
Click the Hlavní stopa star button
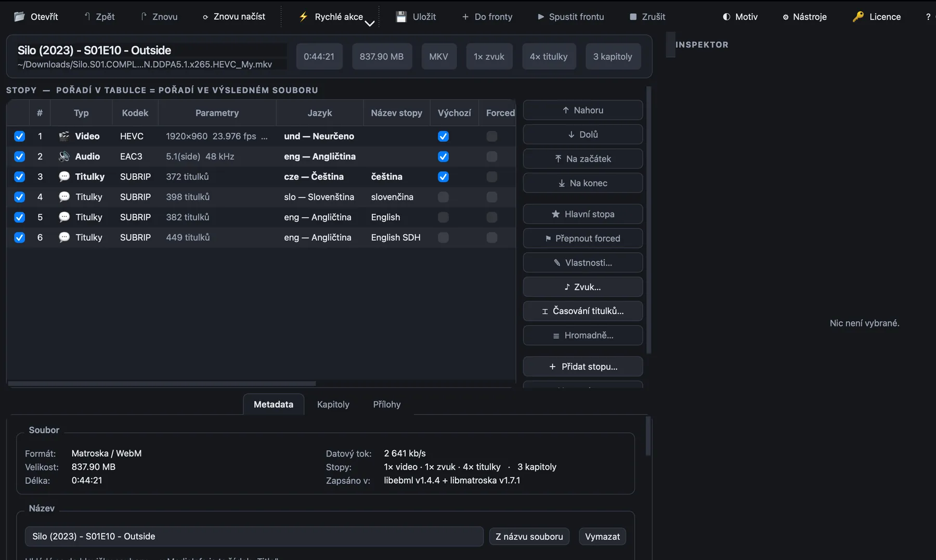[583, 214]
